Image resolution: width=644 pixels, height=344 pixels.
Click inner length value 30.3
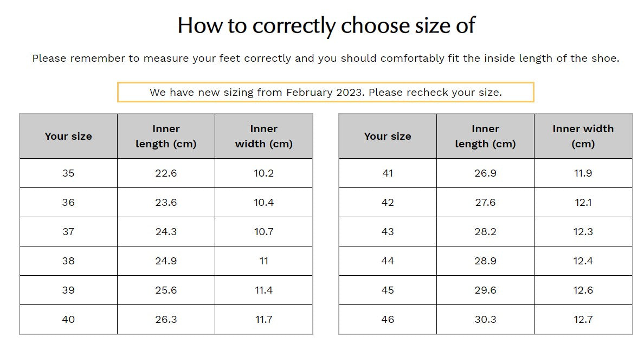[485, 320]
